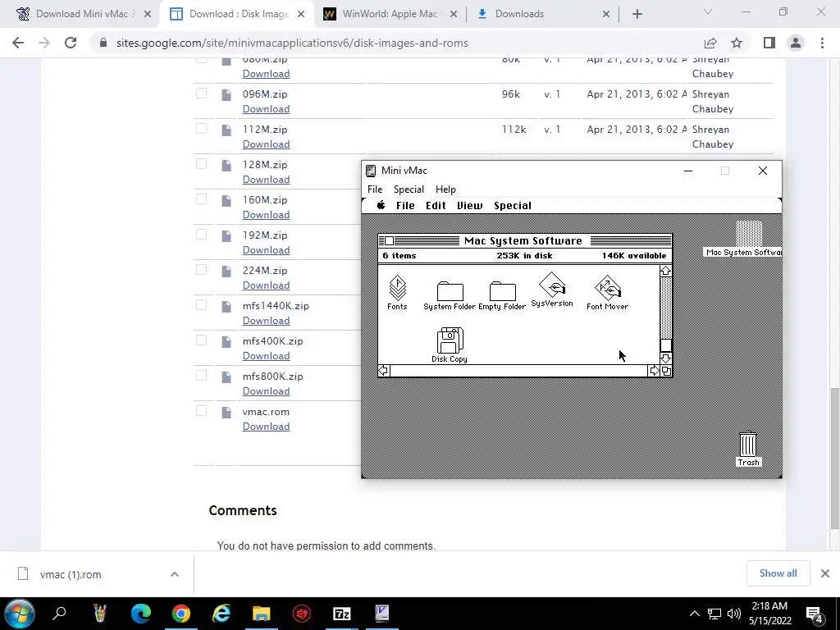Screen dimensions: 840x630
Task: Tick the checkbox for mfs400K.zip
Action: point(202,340)
